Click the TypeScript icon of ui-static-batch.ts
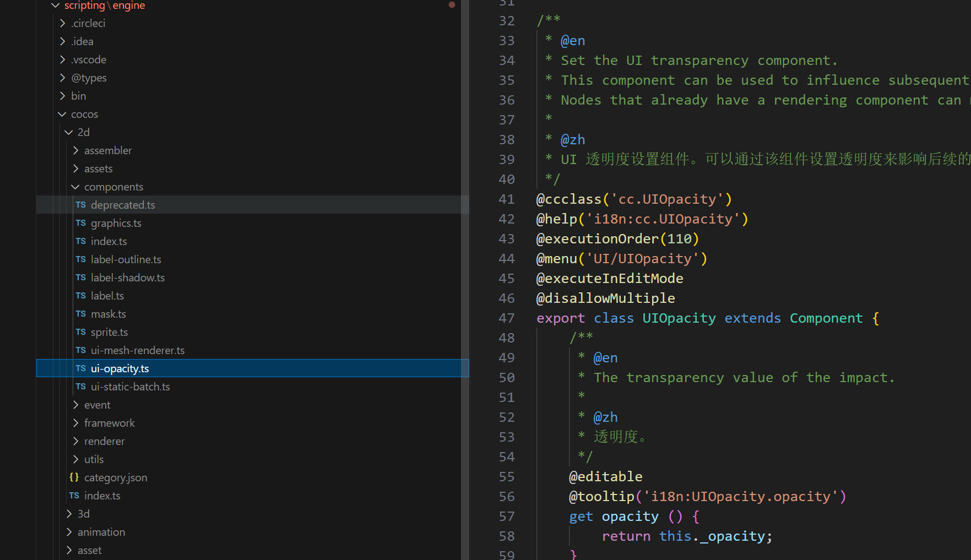971x560 pixels. [x=81, y=387]
